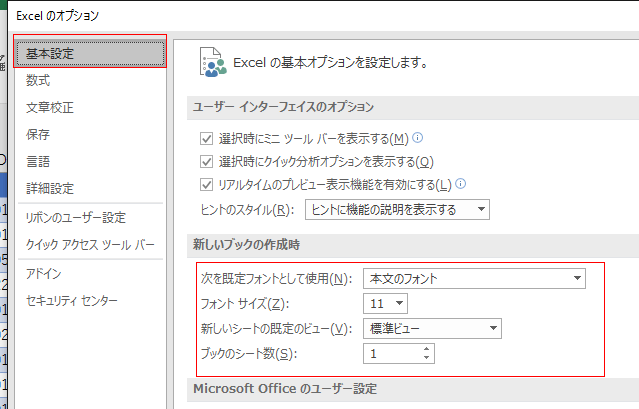The height and width of the screenshot is (409, 639).
Task: Open the 標準ビュー default view dropdown
Action: [432, 328]
